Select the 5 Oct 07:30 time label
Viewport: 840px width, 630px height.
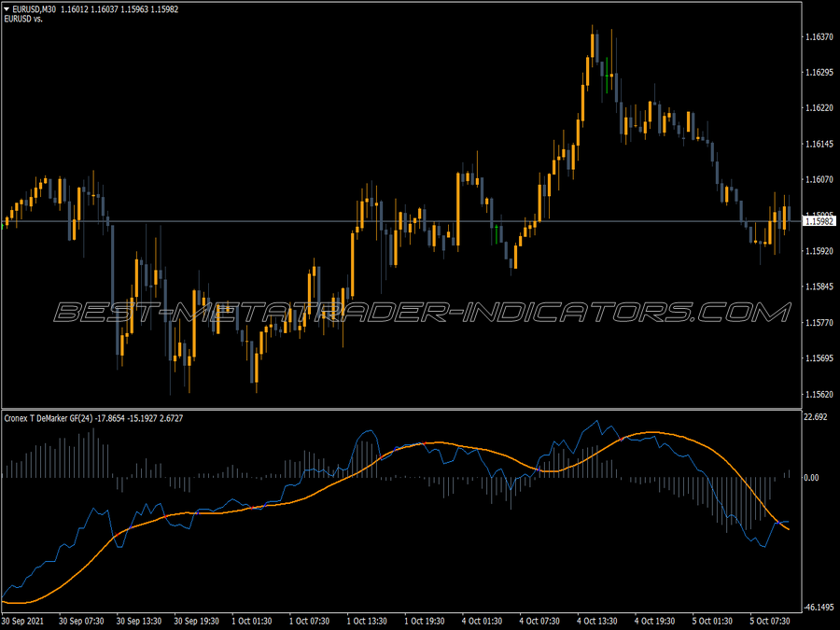[x=770, y=621]
